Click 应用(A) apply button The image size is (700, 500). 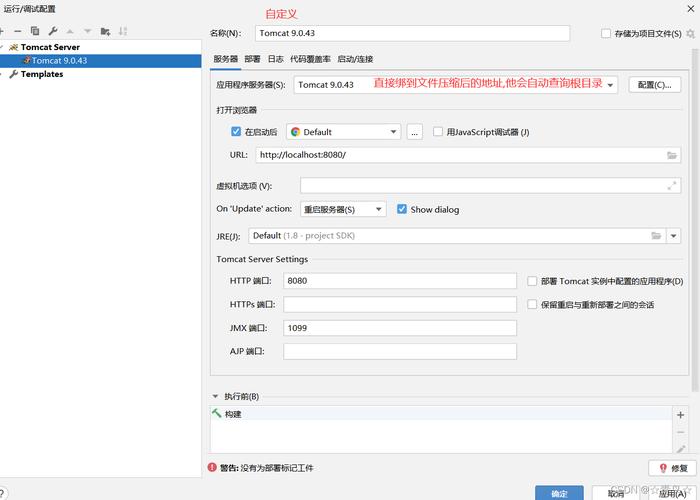(672, 493)
